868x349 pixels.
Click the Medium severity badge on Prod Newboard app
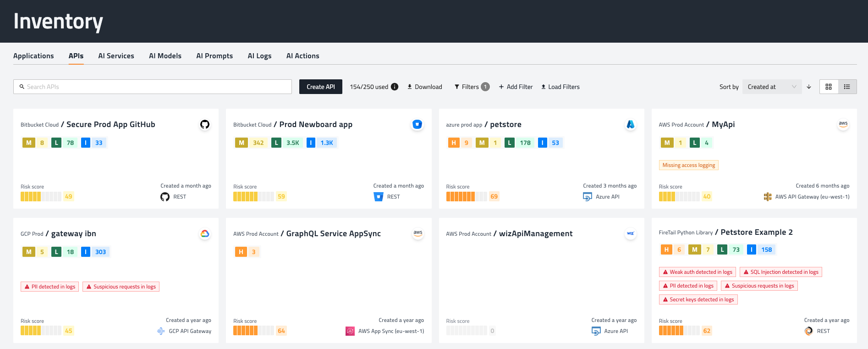coord(251,143)
